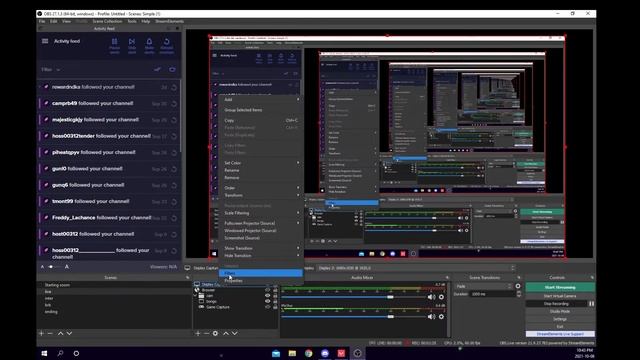Open source properties with the gear icon

point(216,333)
